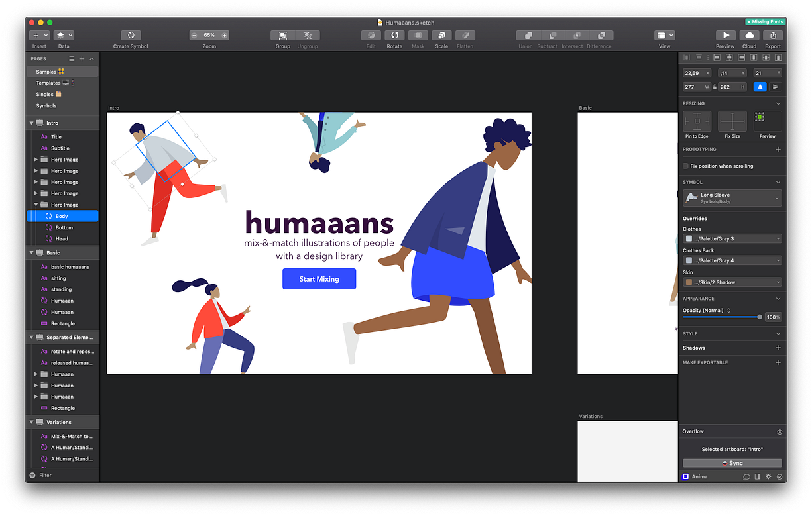
Task: Open the Long Sleeve symbol dropdown
Action: pyautogui.click(x=732, y=197)
